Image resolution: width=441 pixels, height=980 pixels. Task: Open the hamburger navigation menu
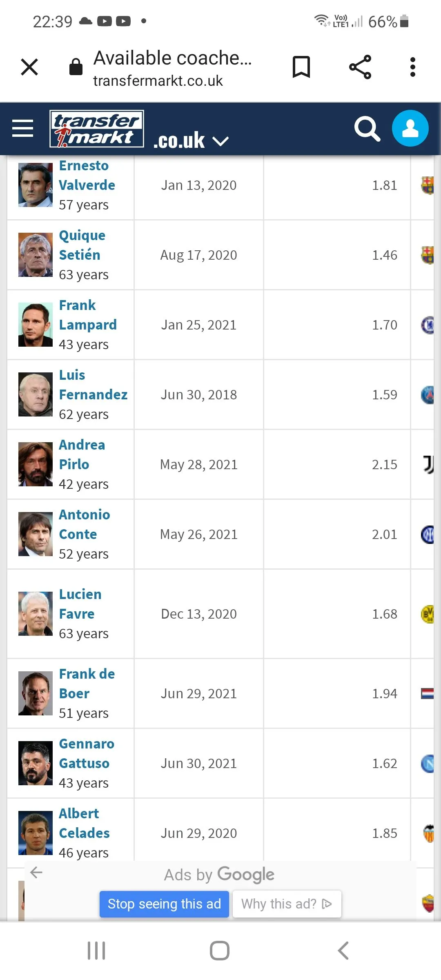click(23, 129)
